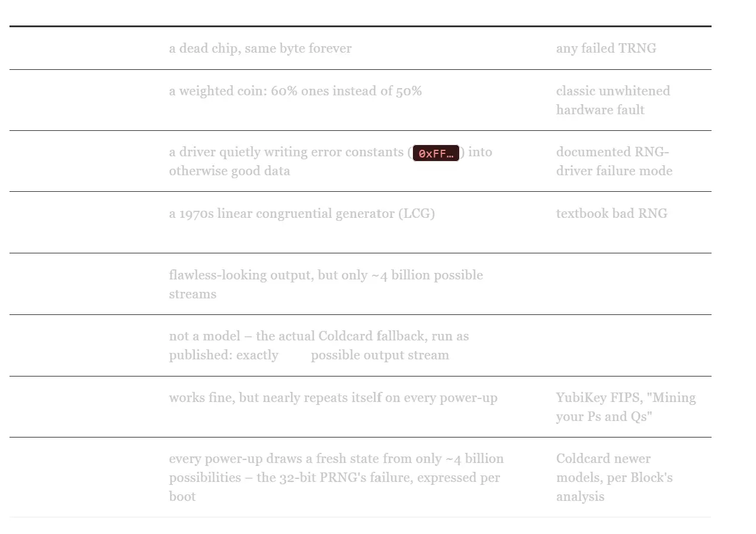Click the 'any failed TRNG' cell
This screenshot has height=534, width=756.
click(606, 49)
